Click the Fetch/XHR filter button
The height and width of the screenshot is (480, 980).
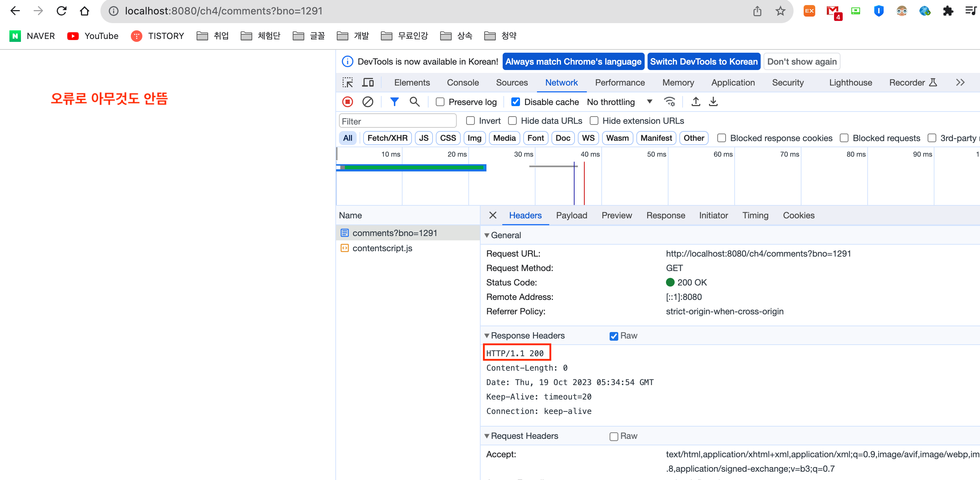[387, 138]
